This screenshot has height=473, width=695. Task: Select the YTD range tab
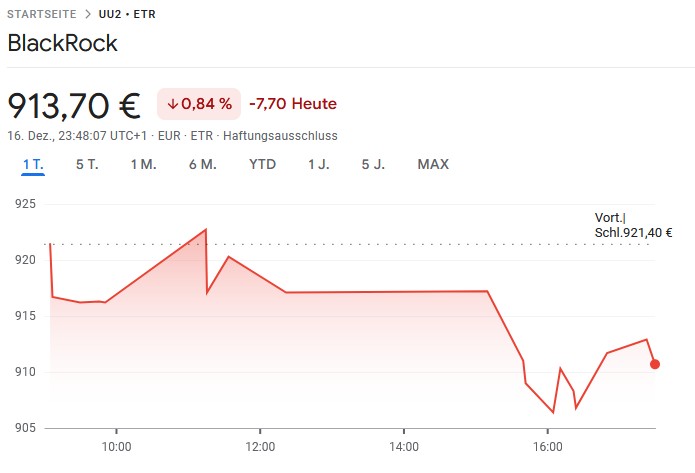point(262,164)
